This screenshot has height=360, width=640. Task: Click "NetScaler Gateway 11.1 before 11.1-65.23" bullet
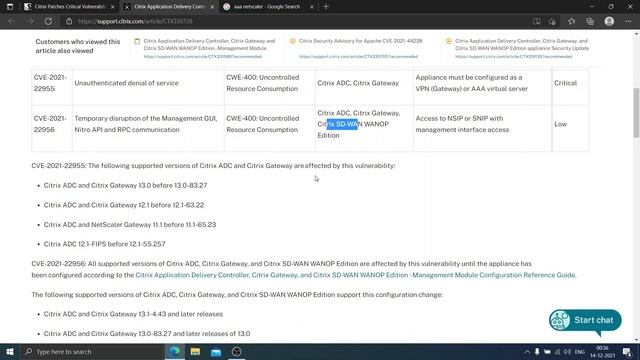[x=130, y=224]
